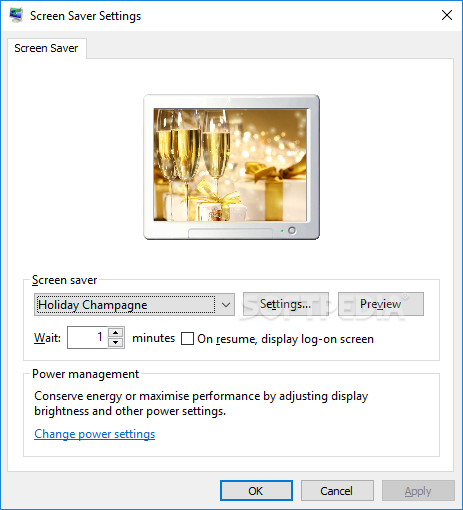The height and width of the screenshot is (510, 463).
Task: Click the 'Conserve energy or maximise performance' text
Action: [201, 403]
